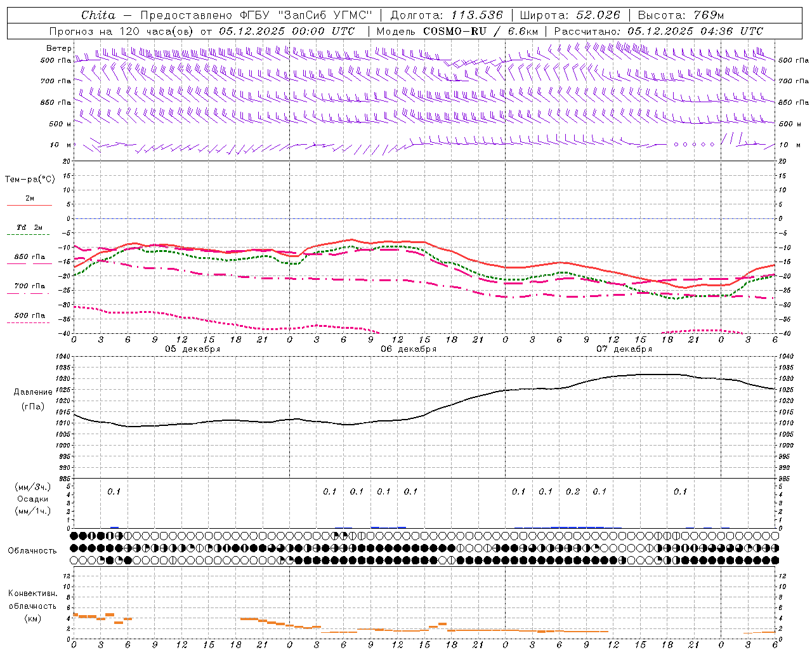Click the forecast period text "Прогноз на 120 часа(ов)"
This screenshot has width=812, height=650.
pos(121,31)
